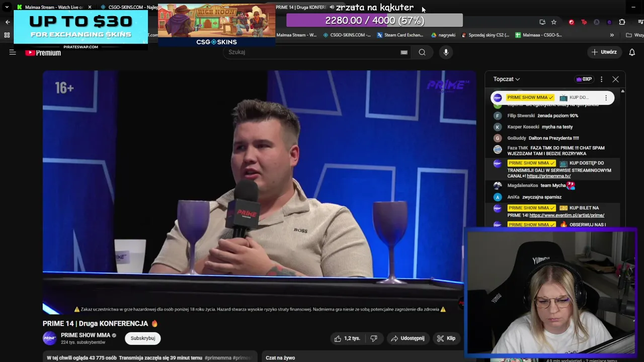Click the Utwórz create button
644x362 pixels.
click(604, 52)
